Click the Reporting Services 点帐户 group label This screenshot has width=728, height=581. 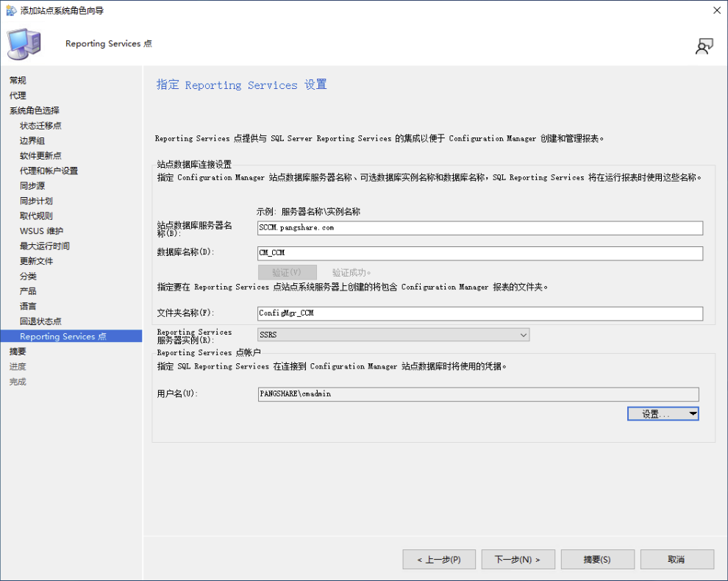pyautogui.click(x=209, y=352)
